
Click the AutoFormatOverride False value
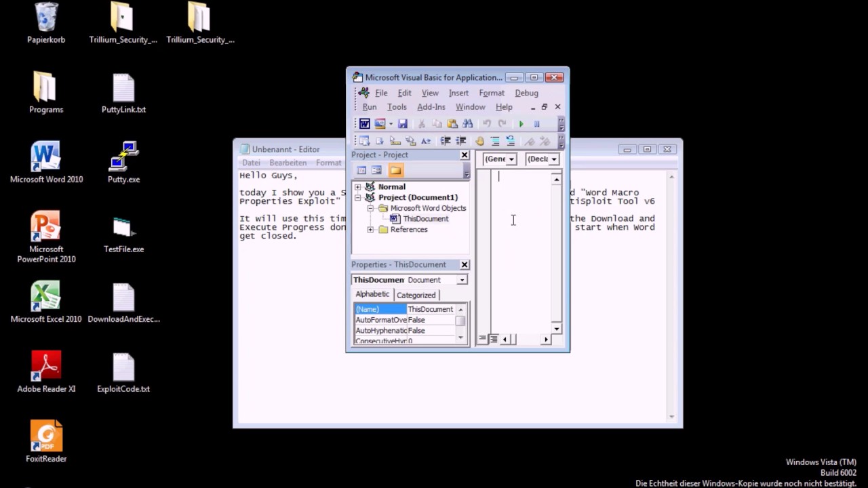431,320
